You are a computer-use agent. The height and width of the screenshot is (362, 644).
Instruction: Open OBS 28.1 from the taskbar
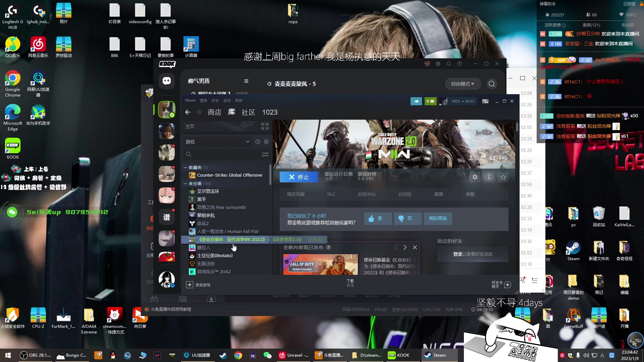point(36,355)
